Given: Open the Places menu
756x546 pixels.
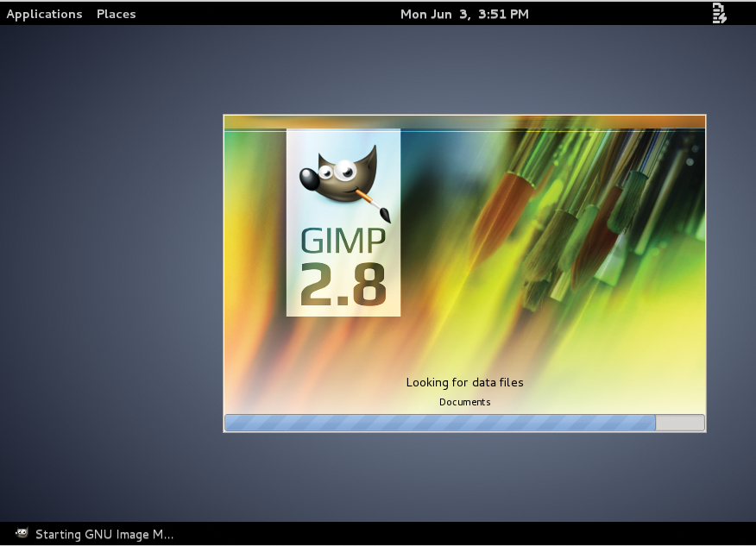Looking at the screenshot, I should 116,14.
